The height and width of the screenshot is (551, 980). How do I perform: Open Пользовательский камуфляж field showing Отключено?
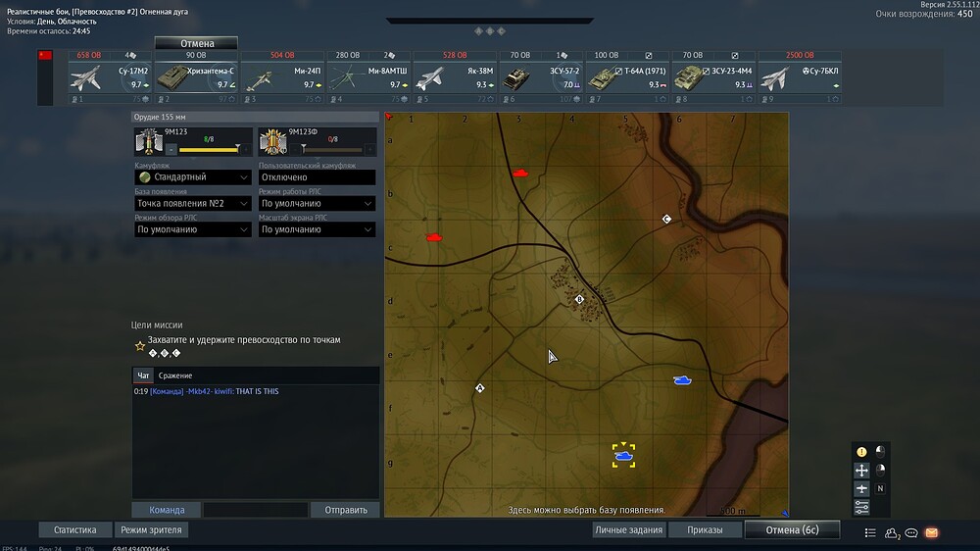click(317, 177)
